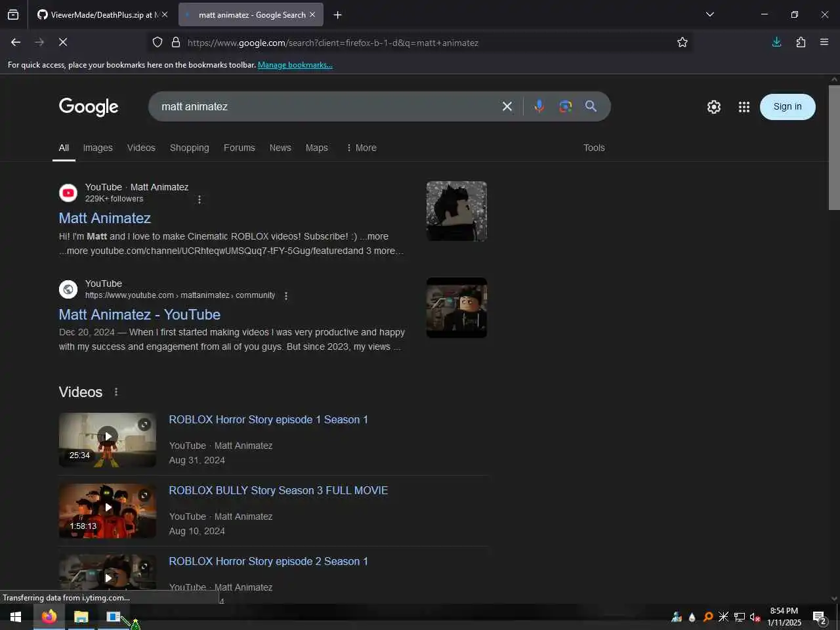
Task: Play BULLY Story full movie thumbnail
Action: pyautogui.click(x=108, y=511)
